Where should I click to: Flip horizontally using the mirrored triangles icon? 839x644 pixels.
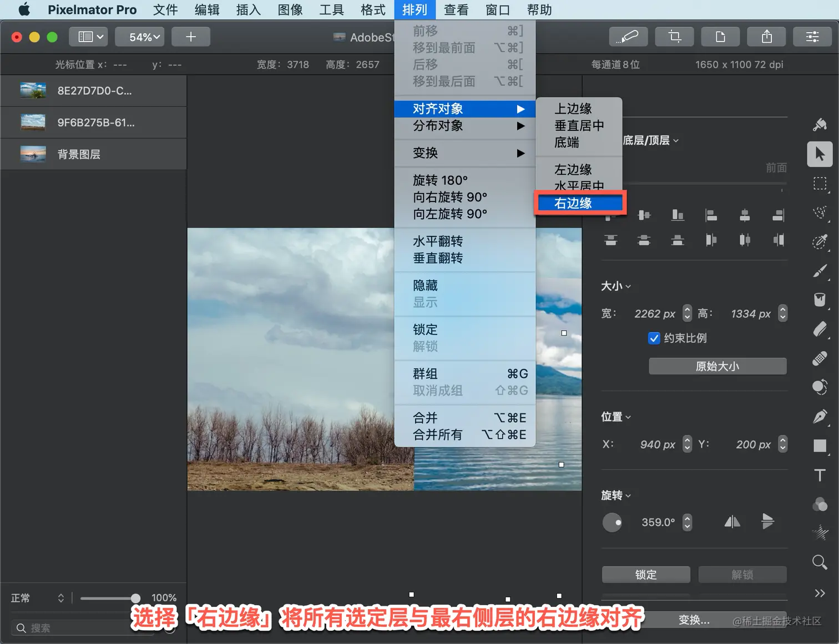click(732, 521)
